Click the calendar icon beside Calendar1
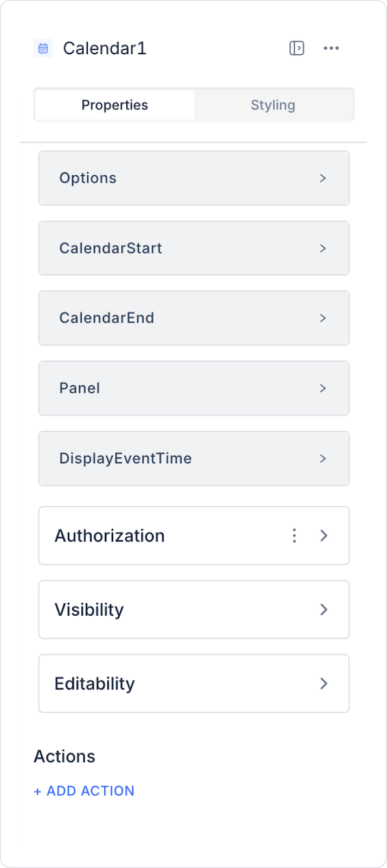Image resolution: width=387 pixels, height=868 pixels. 43,48
